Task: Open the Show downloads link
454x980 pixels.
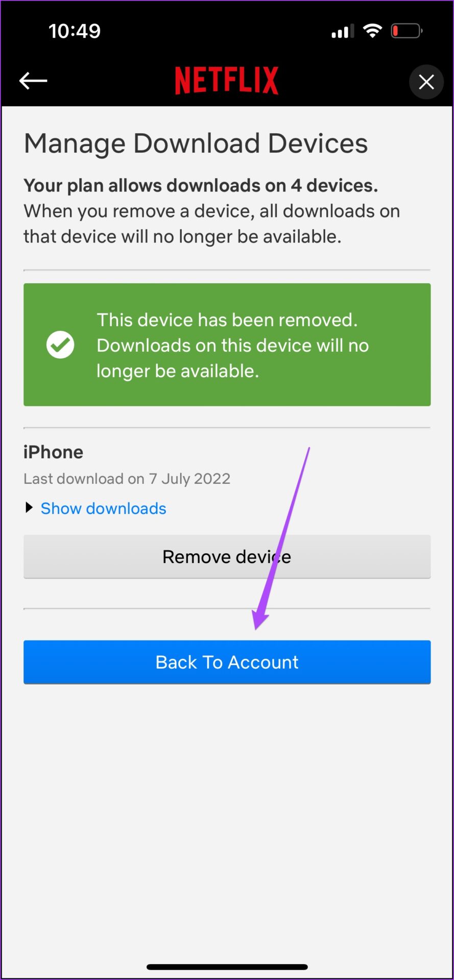Action: pos(104,508)
